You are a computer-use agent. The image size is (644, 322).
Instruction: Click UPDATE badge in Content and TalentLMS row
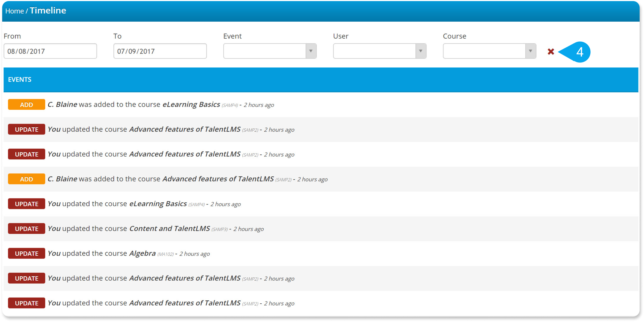pos(27,229)
